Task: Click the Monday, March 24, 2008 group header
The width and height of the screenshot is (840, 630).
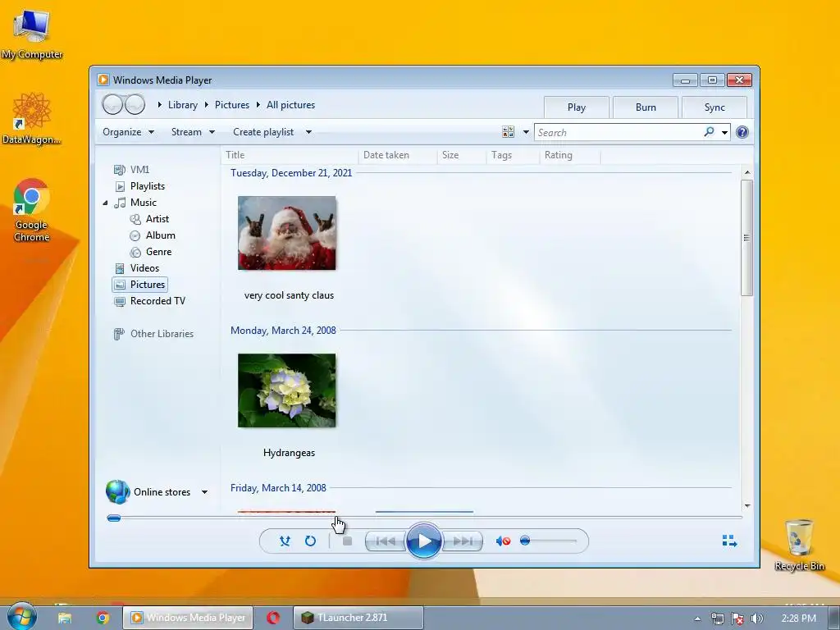Action: click(x=283, y=331)
